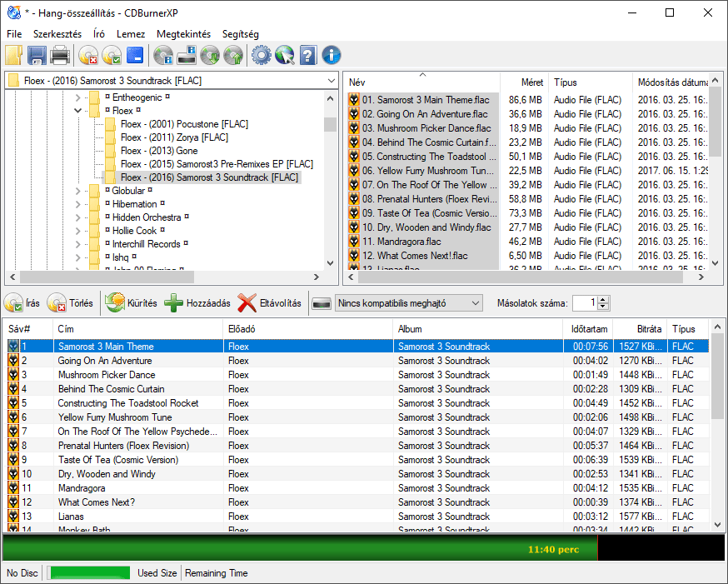
Task: Sort file list by Méret column
Action: (524, 82)
